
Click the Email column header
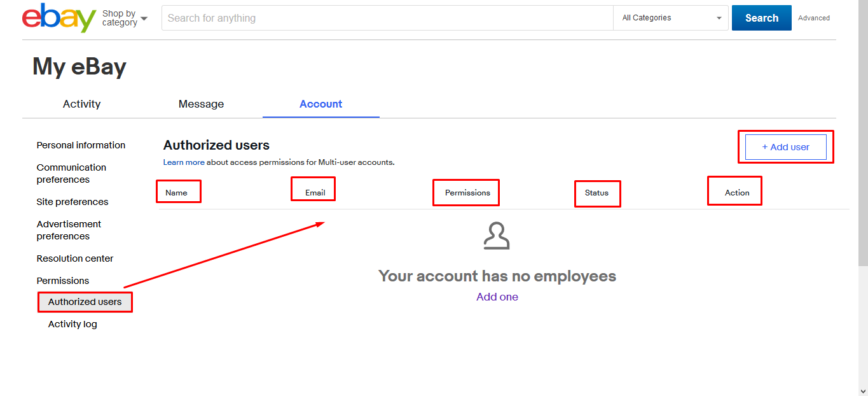point(315,193)
